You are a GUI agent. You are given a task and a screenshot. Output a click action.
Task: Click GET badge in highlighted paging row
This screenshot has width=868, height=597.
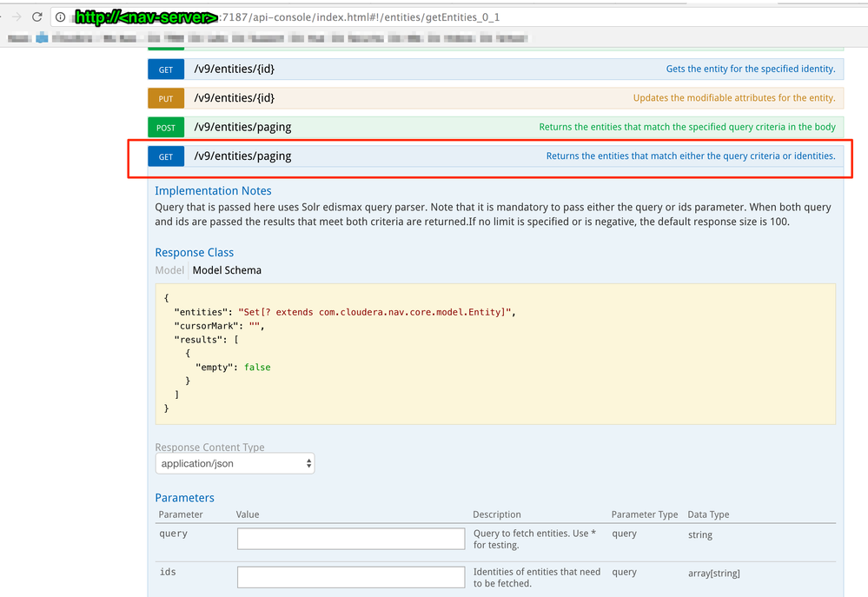coord(166,157)
